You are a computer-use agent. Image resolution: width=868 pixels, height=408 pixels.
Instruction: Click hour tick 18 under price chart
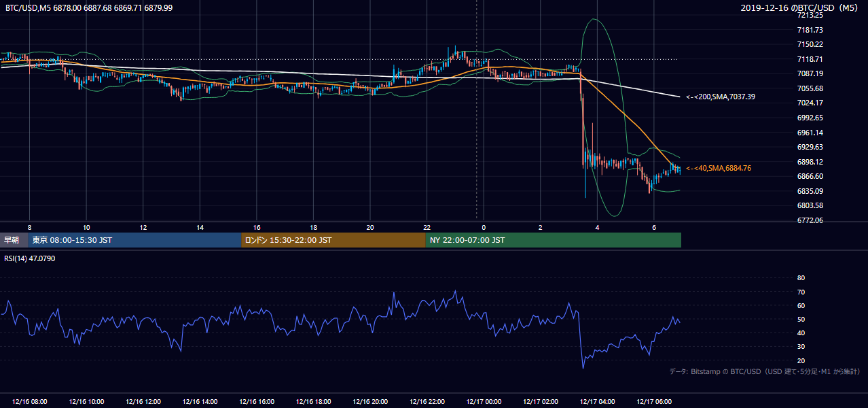point(313,227)
